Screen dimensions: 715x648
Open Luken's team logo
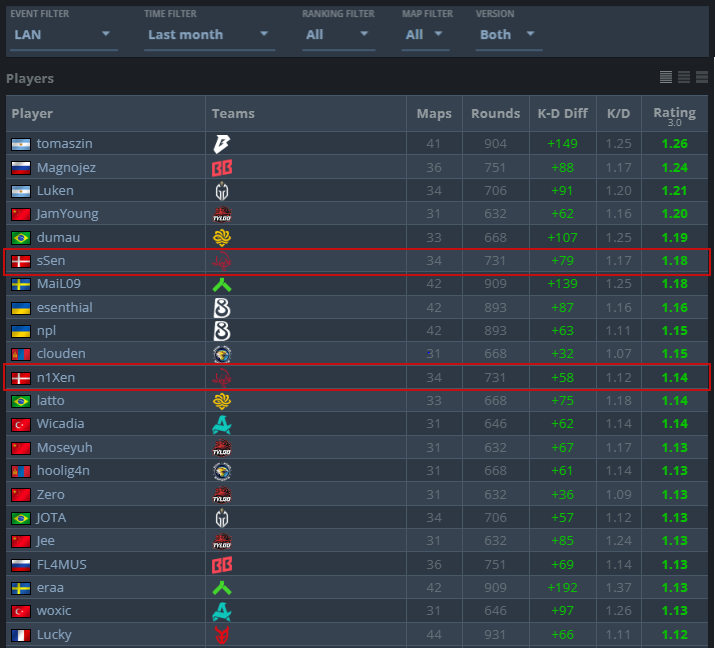coord(222,191)
